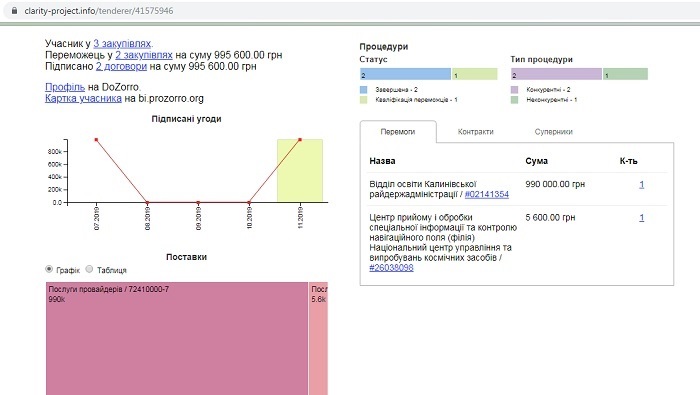Click the 'Статус' label
The width and height of the screenshot is (700, 395).
coord(373,59)
